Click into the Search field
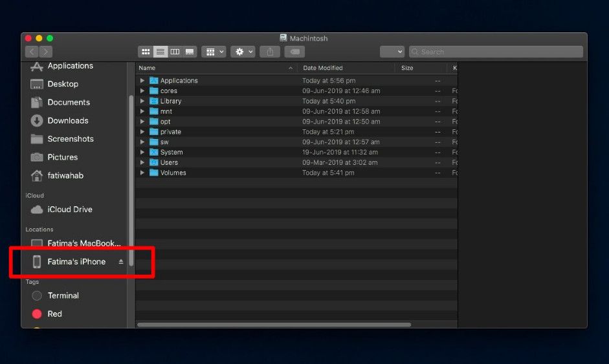Image resolution: width=609 pixels, height=364 pixels. [496, 52]
